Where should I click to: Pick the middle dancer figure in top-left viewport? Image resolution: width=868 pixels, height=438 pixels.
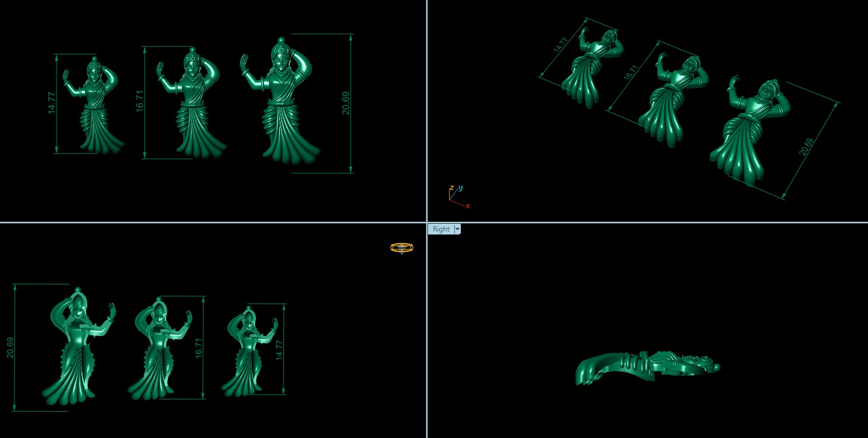[x=191, y=103]
